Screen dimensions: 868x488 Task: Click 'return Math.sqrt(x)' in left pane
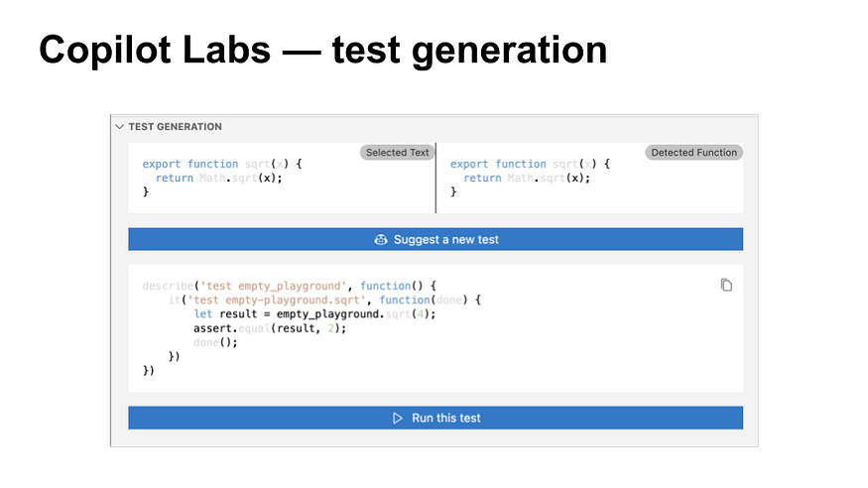(218, 179)
